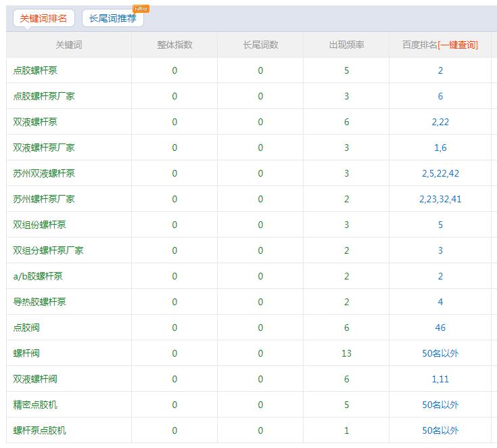Select 长尾词数 value for 螺杆阀
The width and height of the screenshot is (497, 448).
260,353
